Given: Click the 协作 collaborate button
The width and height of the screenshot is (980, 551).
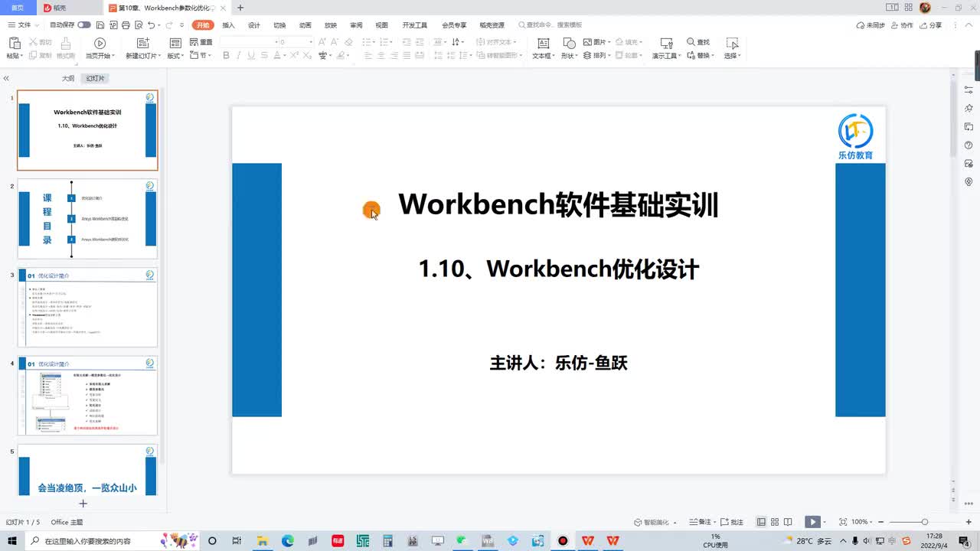Looking at the screenshot, I should pyautogui.click(x=903, y=25).
